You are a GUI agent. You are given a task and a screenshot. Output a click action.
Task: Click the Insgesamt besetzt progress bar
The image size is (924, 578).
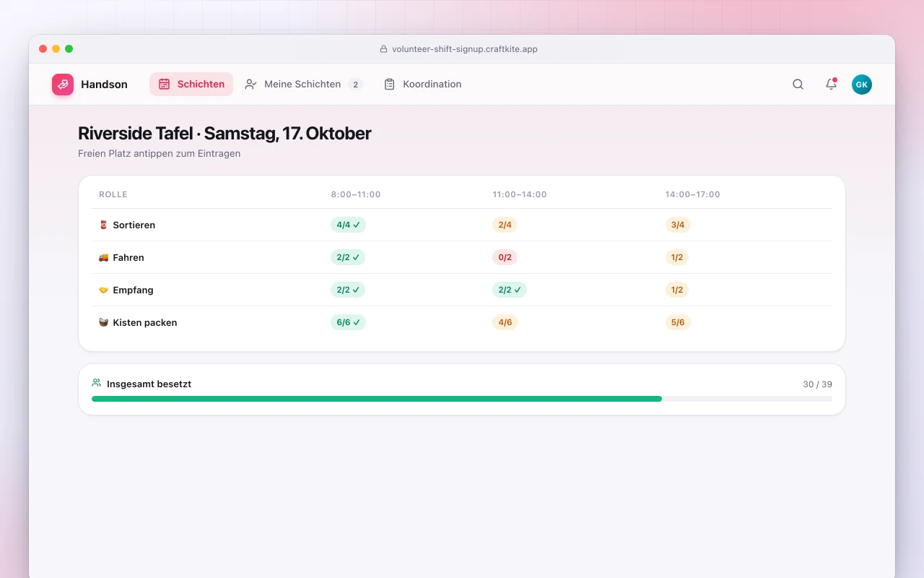pyautogui.click(x=462, y=399)
